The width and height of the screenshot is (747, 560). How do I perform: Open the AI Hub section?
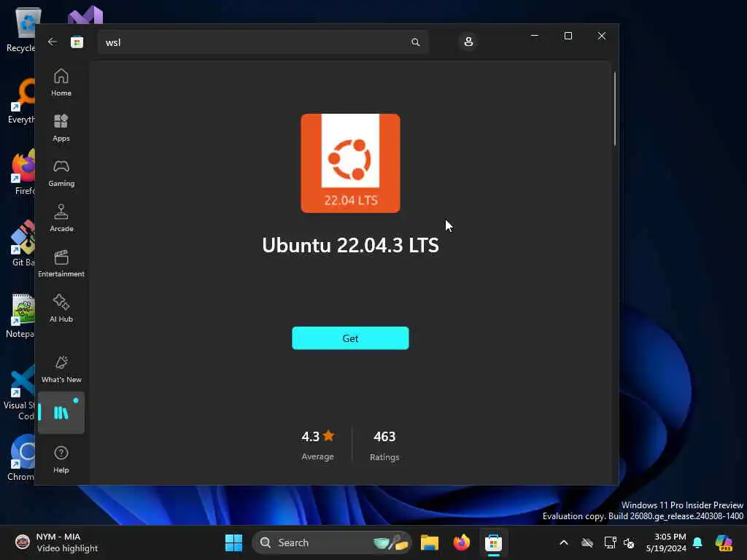click(x=61, y=308)
